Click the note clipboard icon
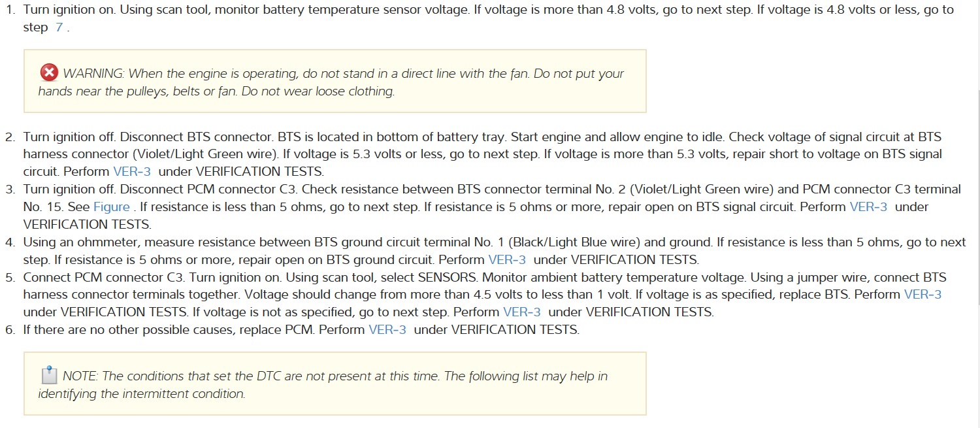 [x=49, y=375]
